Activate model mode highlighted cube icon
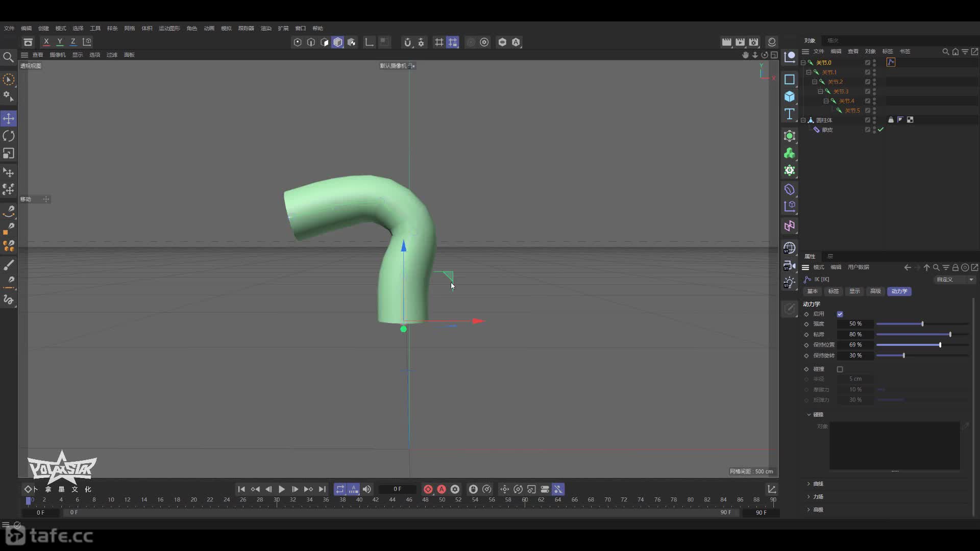 point(338,42)
